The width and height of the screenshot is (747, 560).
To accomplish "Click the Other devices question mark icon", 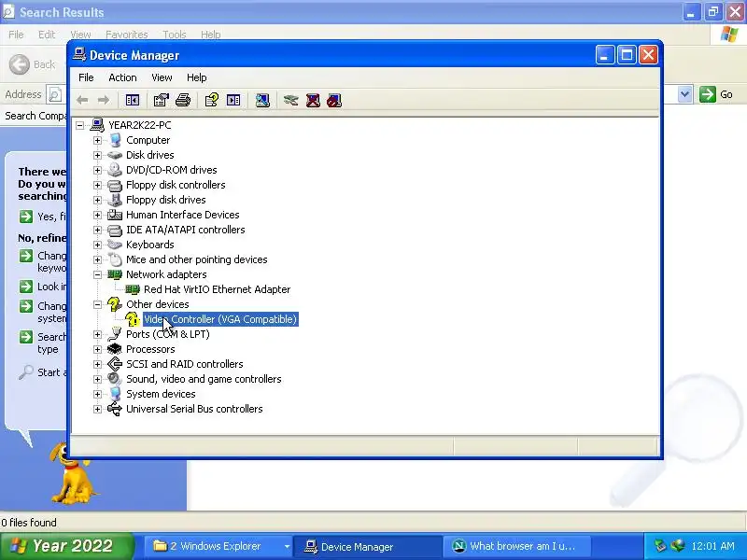I will (115, 304).
